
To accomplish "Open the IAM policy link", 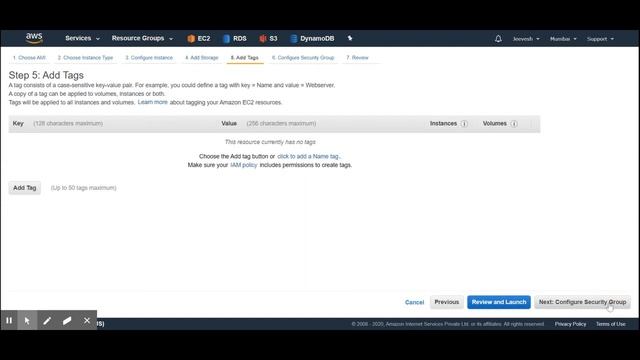I will pos(244,165).
